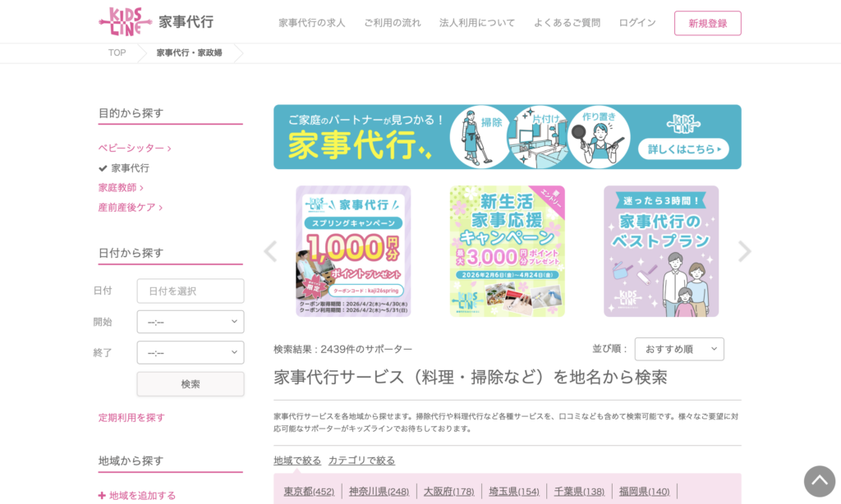
Task: Click the 新規登録 button
Action: [707, 23]
